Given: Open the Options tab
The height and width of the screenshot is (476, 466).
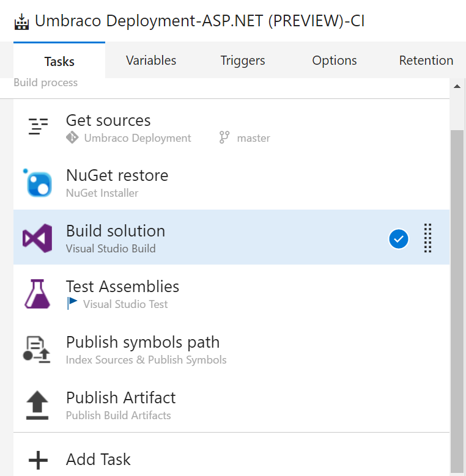Looking at the screenshot, I should [x=335, y=60].
